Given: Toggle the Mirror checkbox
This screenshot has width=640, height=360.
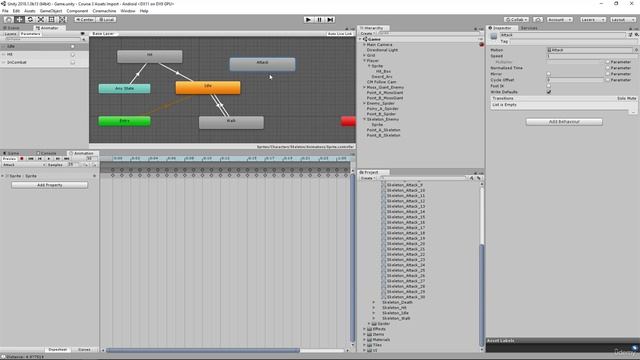Looking at the screenshot, I should coord(549,74).
